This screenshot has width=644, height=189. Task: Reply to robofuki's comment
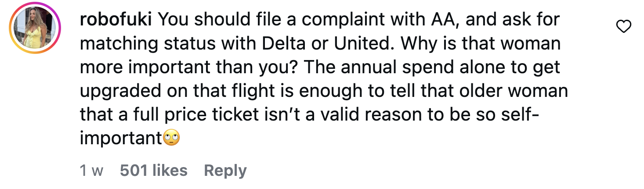pos(225,170)
